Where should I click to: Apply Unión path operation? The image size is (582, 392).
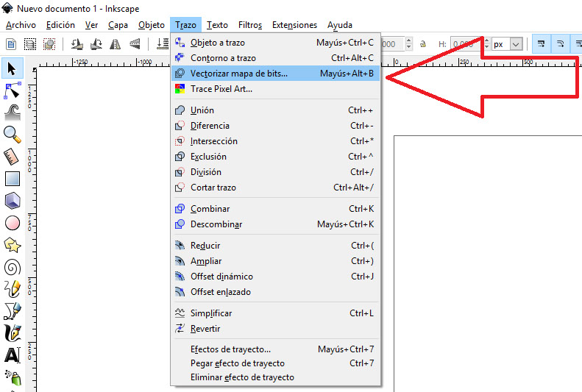tap(276, 110)
